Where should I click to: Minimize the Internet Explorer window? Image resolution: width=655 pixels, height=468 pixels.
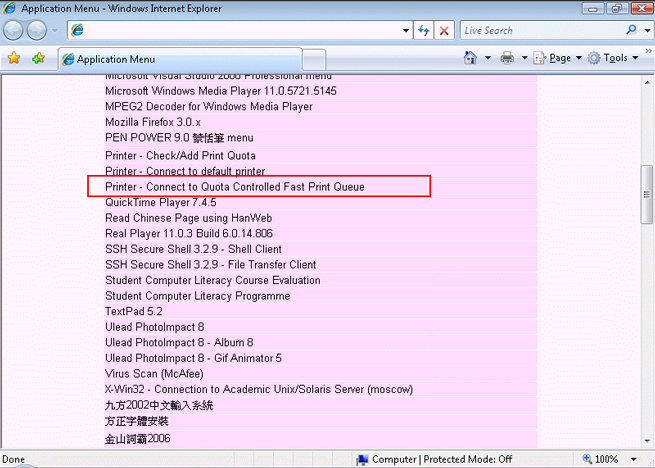coord(593,8)
